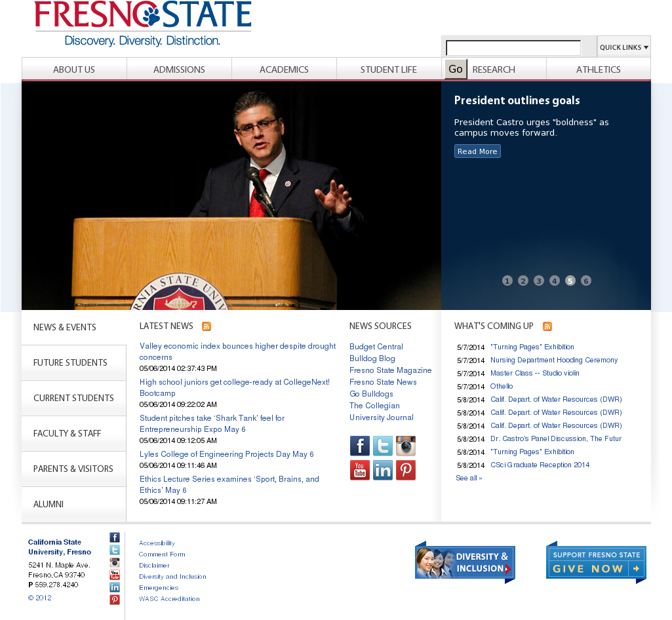672x620 pixels.
Task: Click the small Twitter icon in footer
Action: click(115, 550)
